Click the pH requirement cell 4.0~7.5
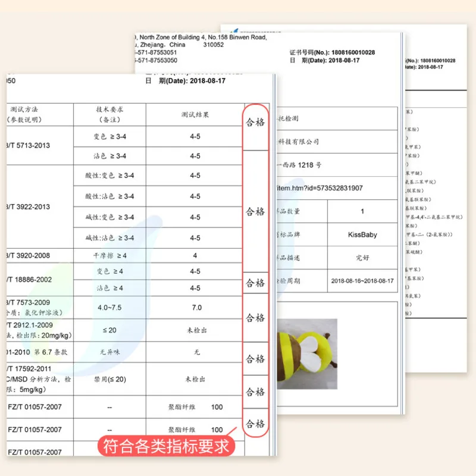This screenshot has height=476, width=476. (x=109, y=308)
